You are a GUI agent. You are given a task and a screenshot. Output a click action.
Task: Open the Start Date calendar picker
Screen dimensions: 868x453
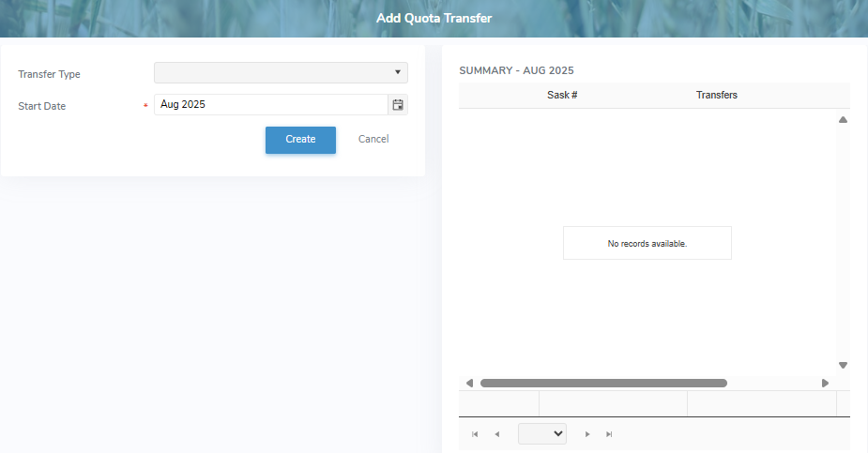click(x=398, y=105)
